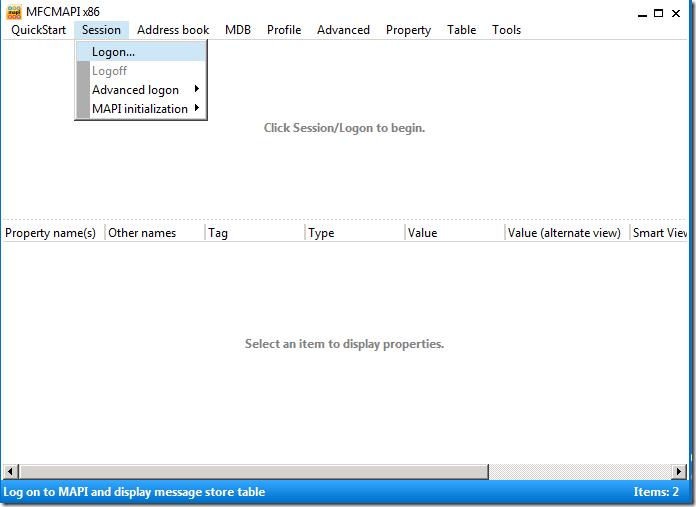Expand the Advanced logon submenu
The width and height of the screenshot is (696, 507).
pyautogui.click(x=141, y=90)
